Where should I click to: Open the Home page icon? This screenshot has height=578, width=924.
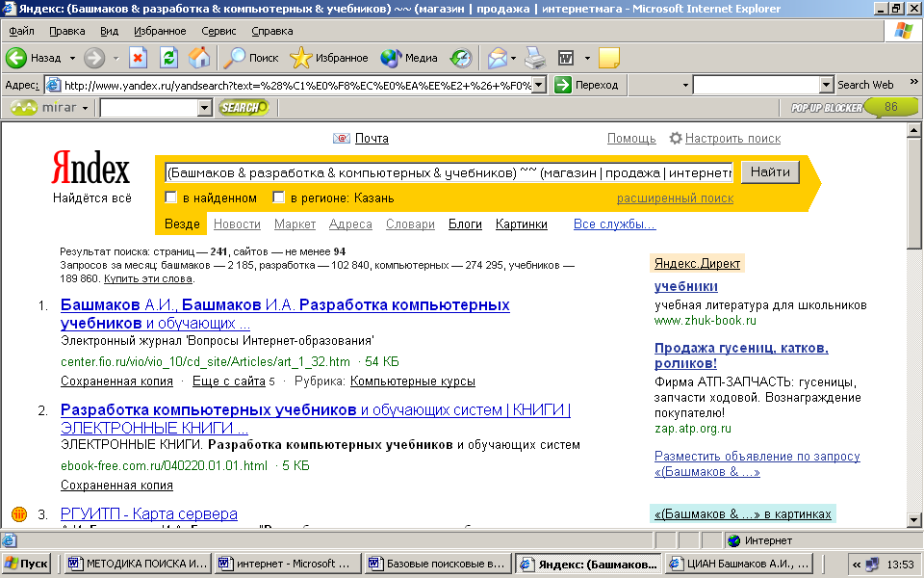199,58
